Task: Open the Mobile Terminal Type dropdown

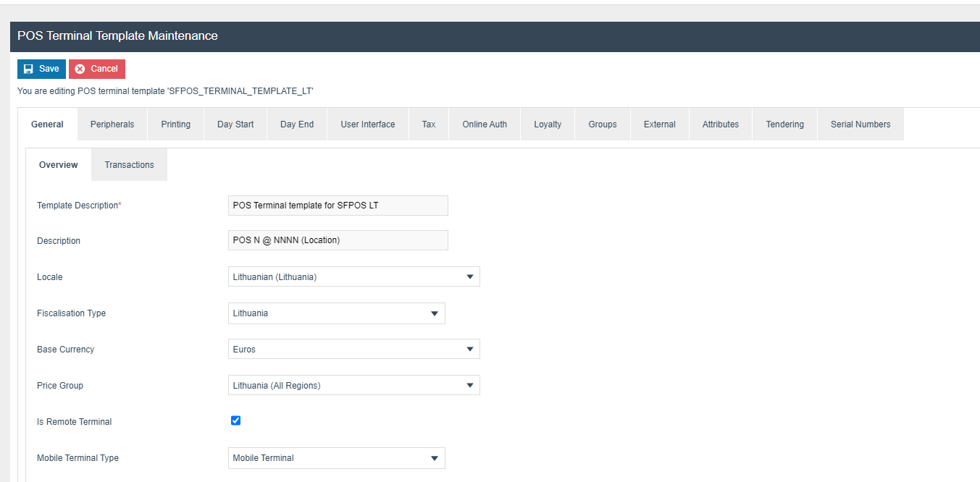Action: (x=336, y=457)
